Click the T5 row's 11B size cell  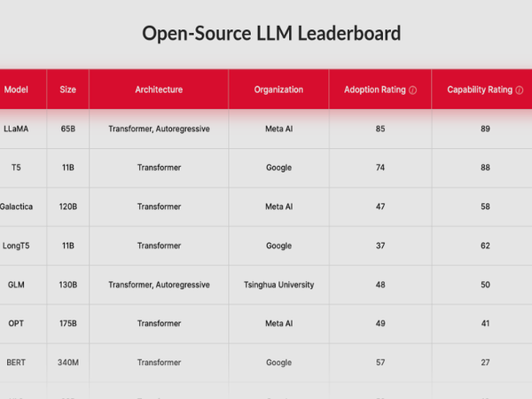coord(68,168)
